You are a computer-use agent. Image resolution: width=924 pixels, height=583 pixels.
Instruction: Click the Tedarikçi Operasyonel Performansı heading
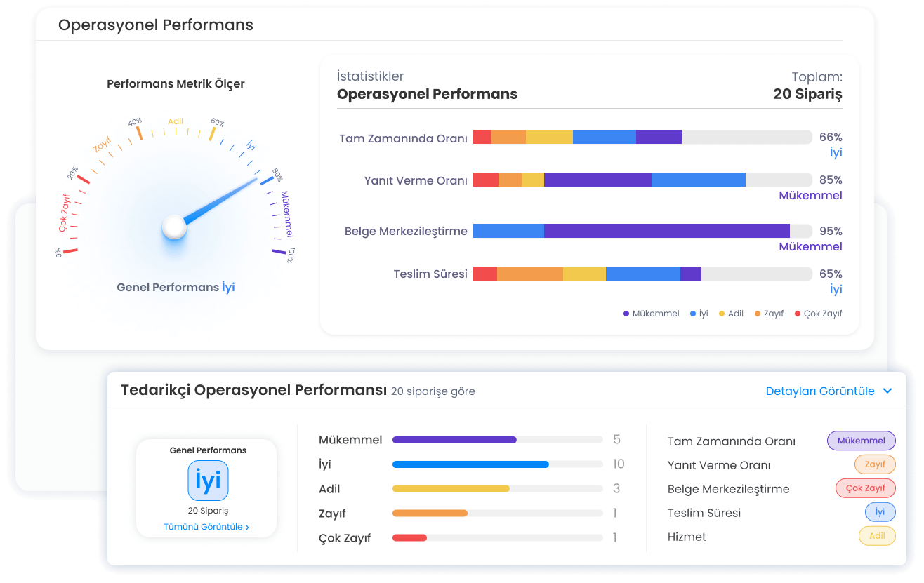(254, 390)
